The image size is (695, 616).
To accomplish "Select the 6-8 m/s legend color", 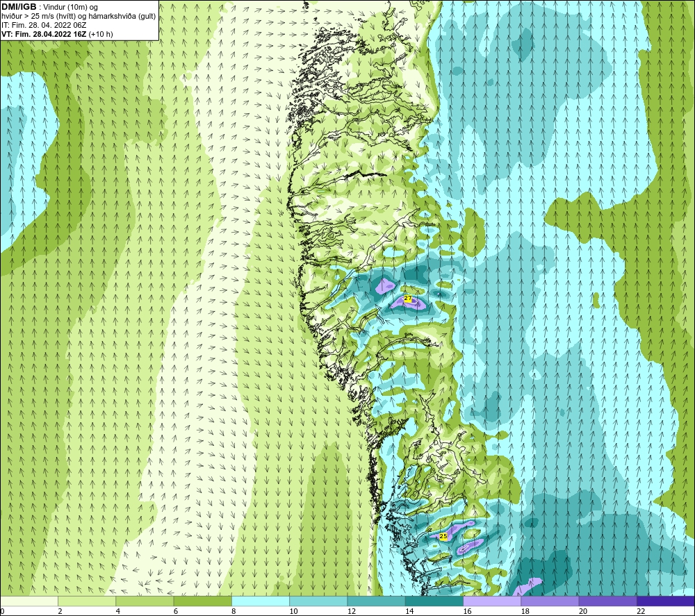I will tap(202, 601).
